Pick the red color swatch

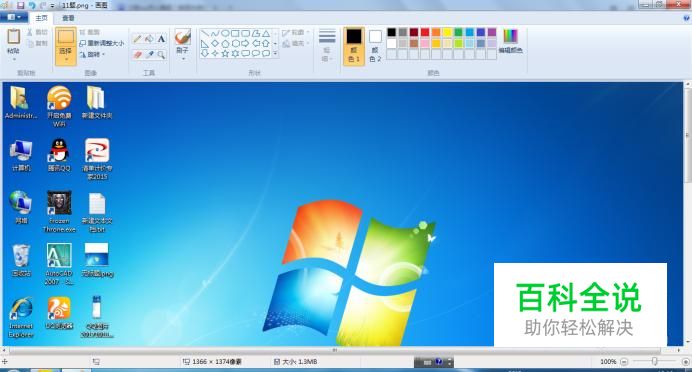click(x=425, y=32)
